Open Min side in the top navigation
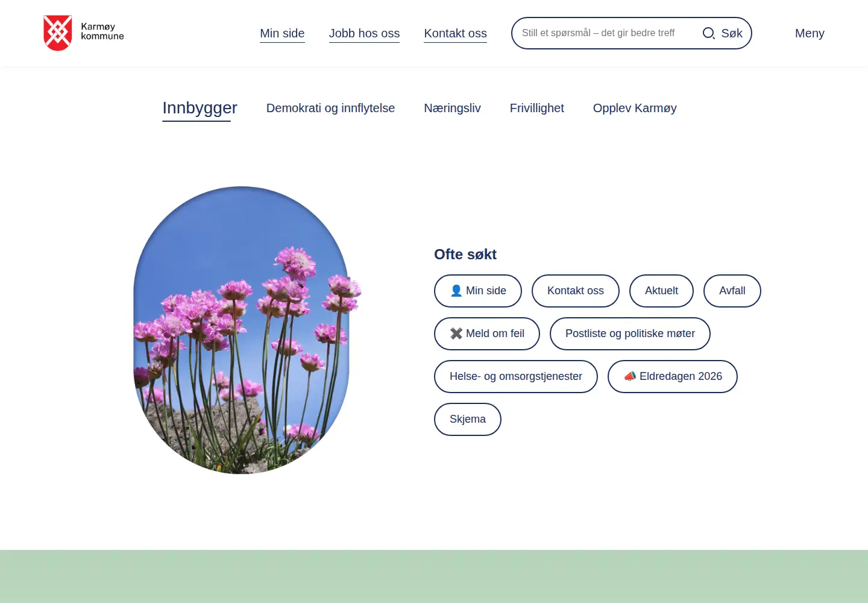The height and width of the screenshot is (603, 868). [x=282, y=33]
